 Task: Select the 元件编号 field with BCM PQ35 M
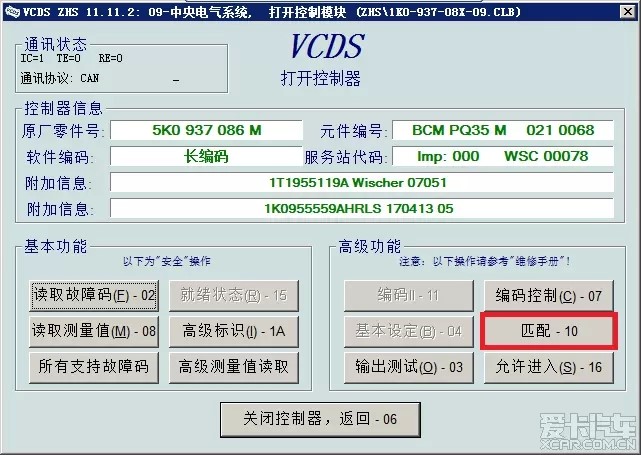pyautogui.click(x=503, y=130)
